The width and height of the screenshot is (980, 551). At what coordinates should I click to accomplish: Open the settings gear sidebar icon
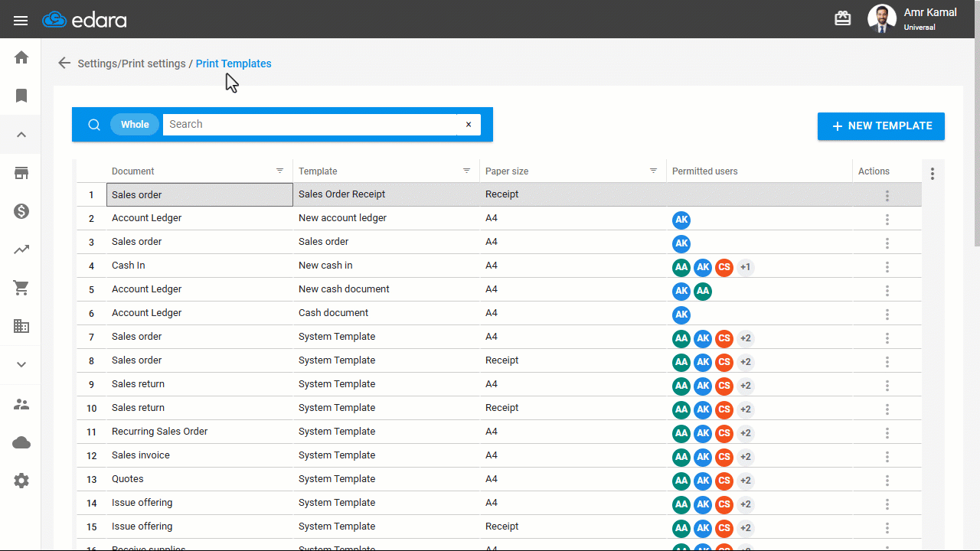tap(21, 481)
